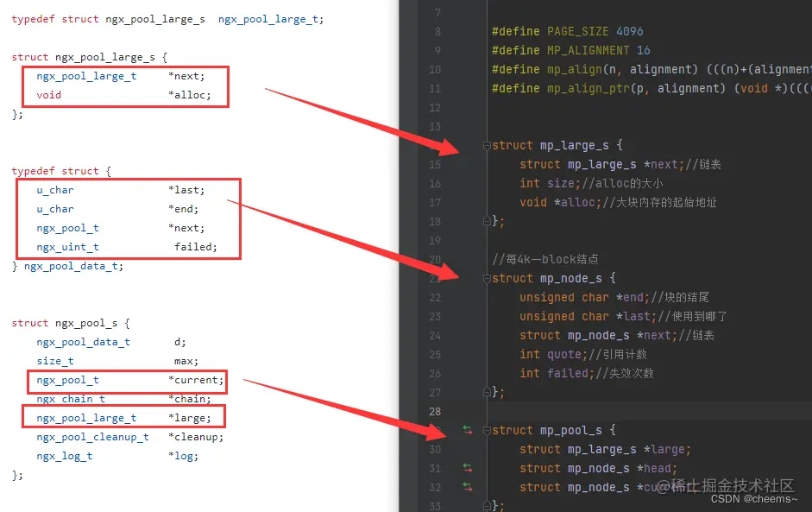
Task: Place cursor on '#define MP_ALIGNMENT 16'
Action: (570, 50)
